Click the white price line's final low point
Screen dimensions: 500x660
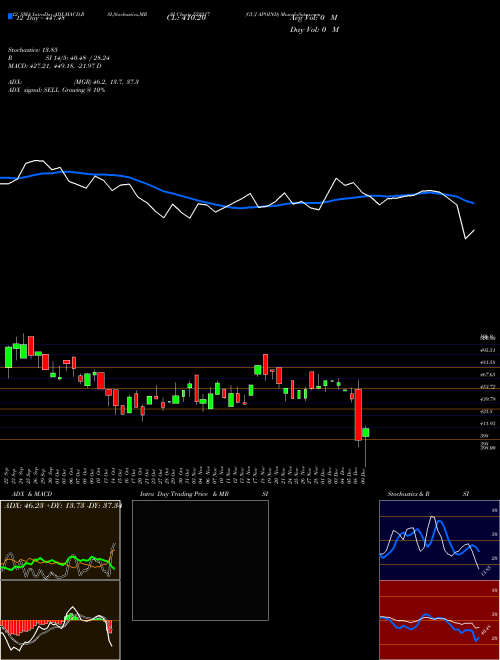[x=465, y=239]
